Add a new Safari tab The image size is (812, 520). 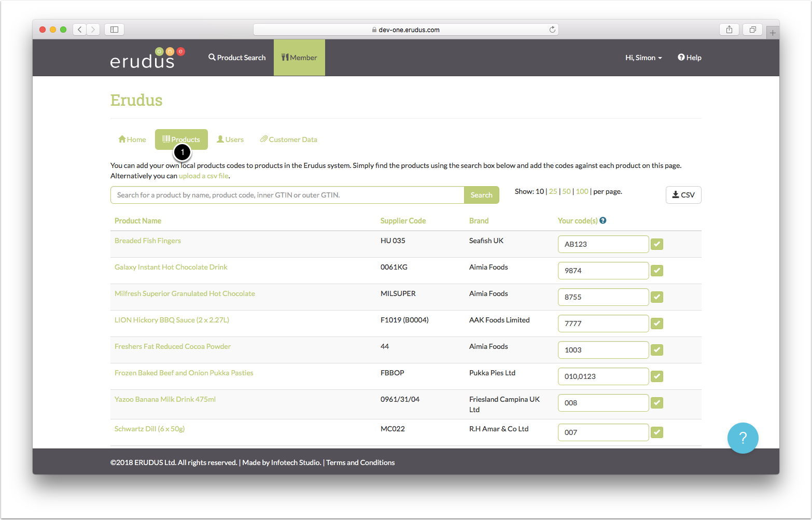click(773, 33)
